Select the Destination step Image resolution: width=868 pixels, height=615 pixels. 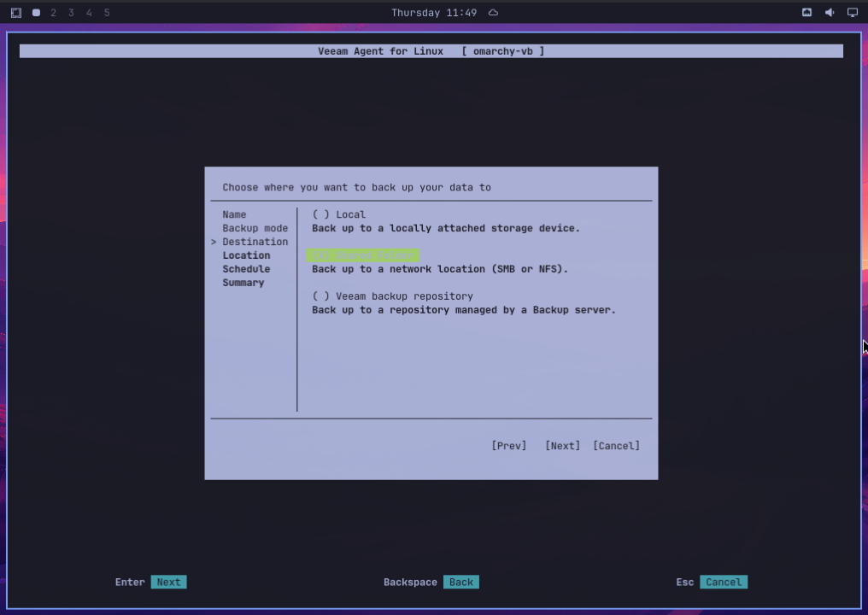pyautogui.click(x=255, y=242)
